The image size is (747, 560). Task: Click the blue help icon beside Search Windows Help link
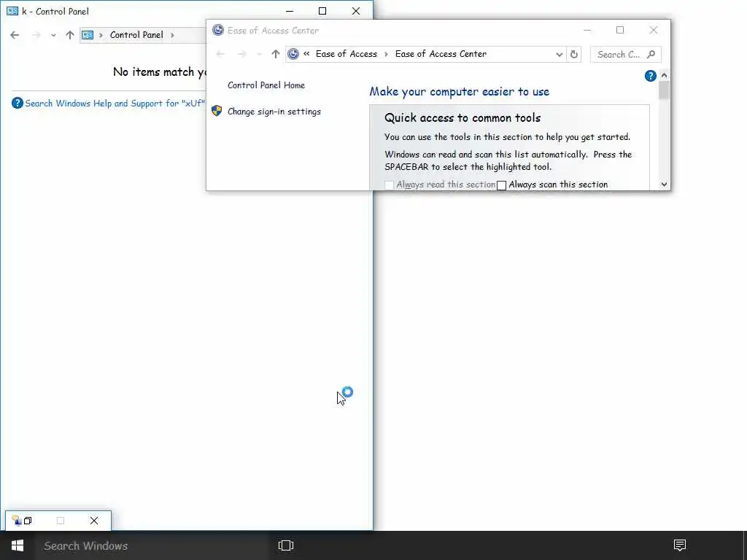coord(18,103)
